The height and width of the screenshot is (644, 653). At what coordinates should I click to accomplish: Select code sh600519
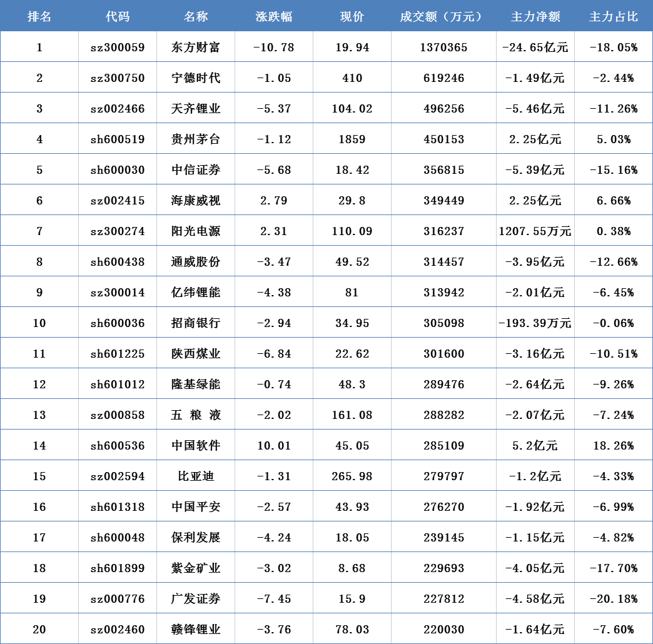point(118,139)
